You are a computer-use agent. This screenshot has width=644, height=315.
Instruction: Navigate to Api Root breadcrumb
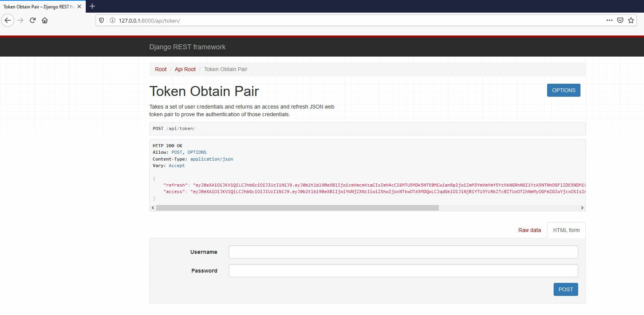tap(185, 69)
